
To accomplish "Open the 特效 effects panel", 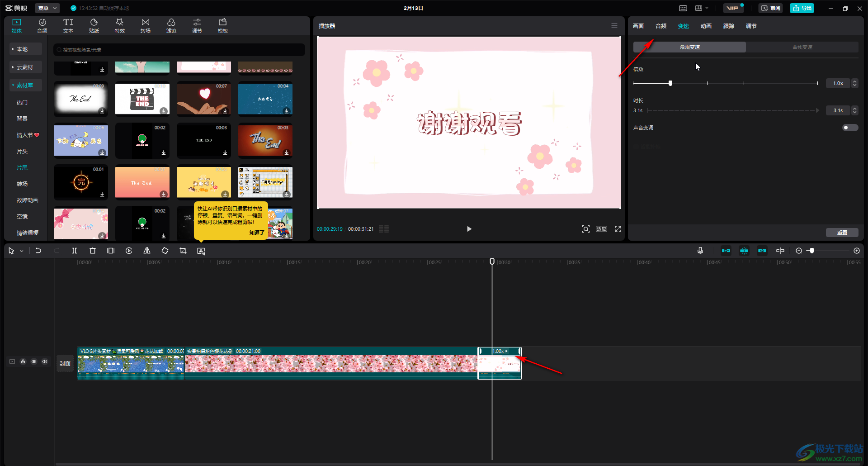I will click(120, 26).
